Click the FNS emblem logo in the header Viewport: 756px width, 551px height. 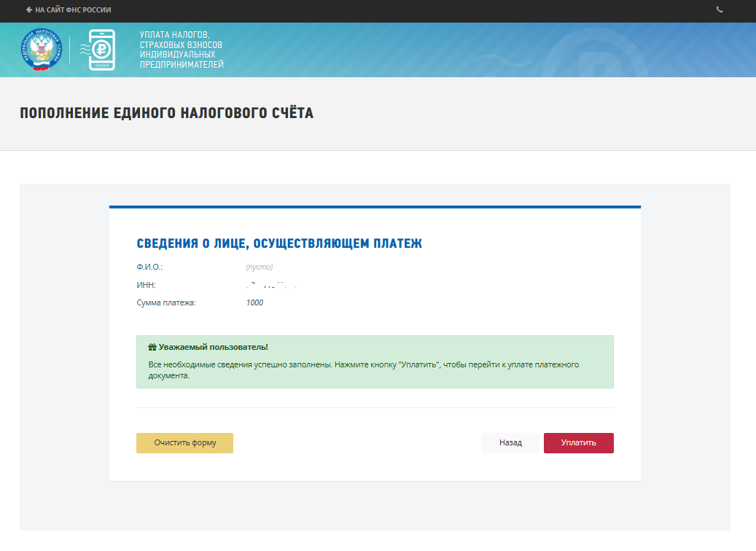[40, 50]
